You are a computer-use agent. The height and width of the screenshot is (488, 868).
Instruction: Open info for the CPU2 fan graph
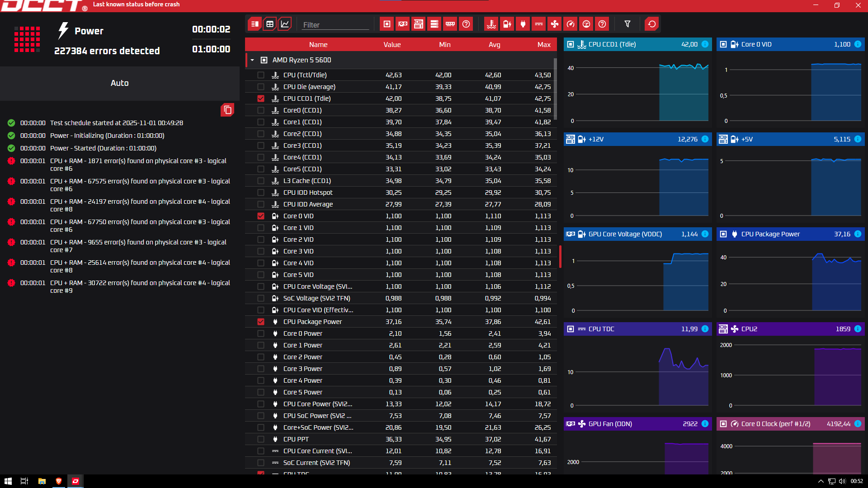tap(858, 329)
